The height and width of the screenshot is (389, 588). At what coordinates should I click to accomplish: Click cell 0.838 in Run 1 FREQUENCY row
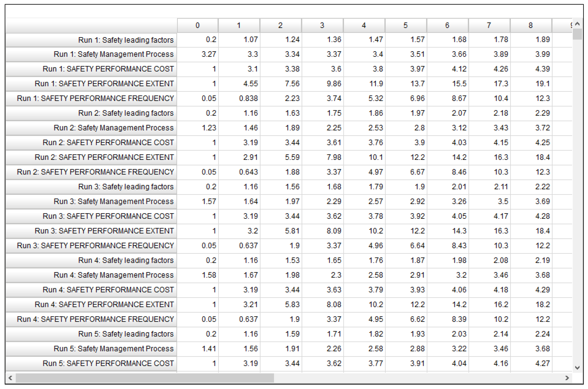(248, 99)
